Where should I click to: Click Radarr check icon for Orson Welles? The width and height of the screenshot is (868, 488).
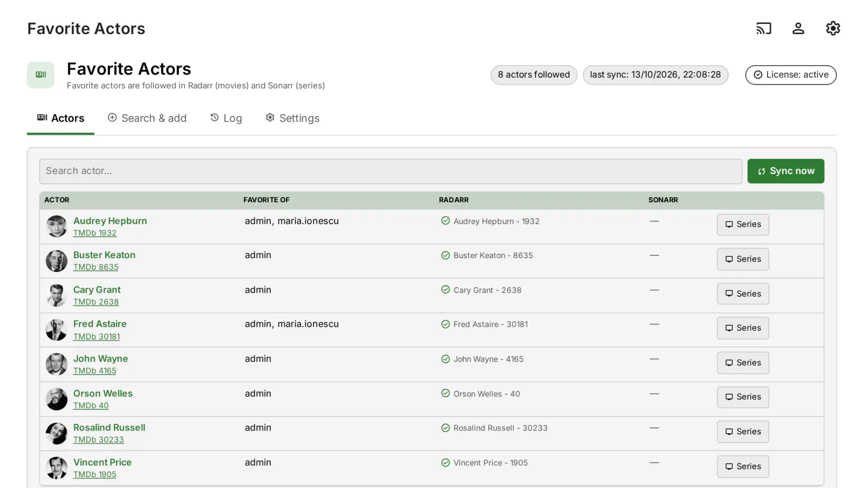(x=445, y=393)
